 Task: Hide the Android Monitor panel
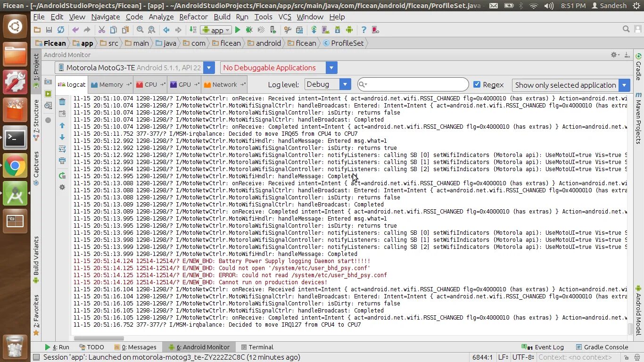627,55
